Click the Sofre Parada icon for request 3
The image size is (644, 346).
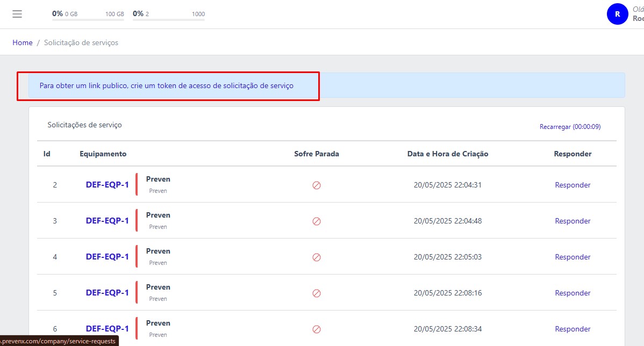click(x=317, y=221)
